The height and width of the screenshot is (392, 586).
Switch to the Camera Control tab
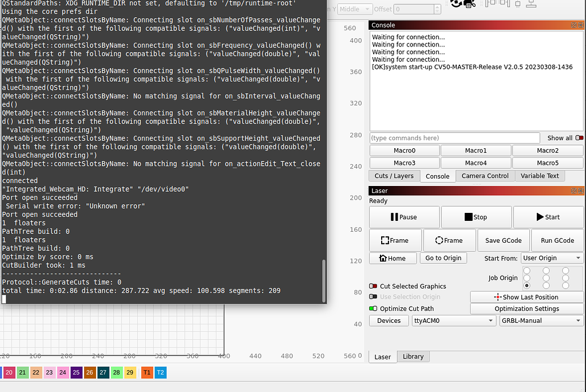485,176
